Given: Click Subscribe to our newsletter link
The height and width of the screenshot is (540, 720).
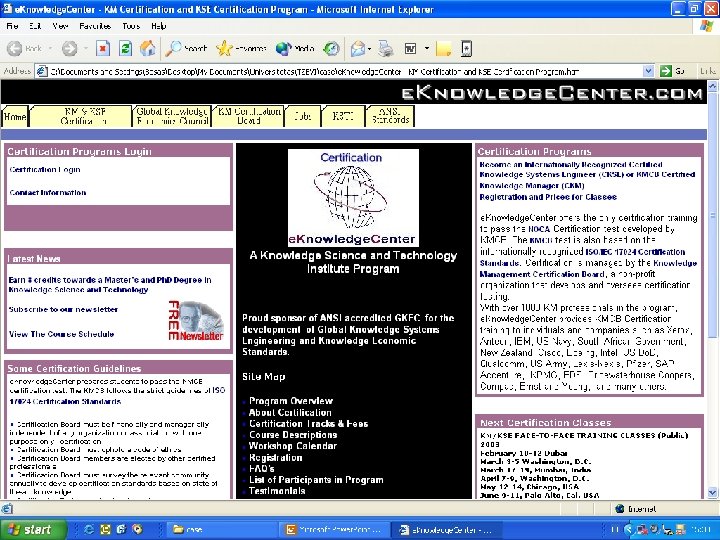Looking at the screenshot, I should pyautogui.click(x=63, y=309).
